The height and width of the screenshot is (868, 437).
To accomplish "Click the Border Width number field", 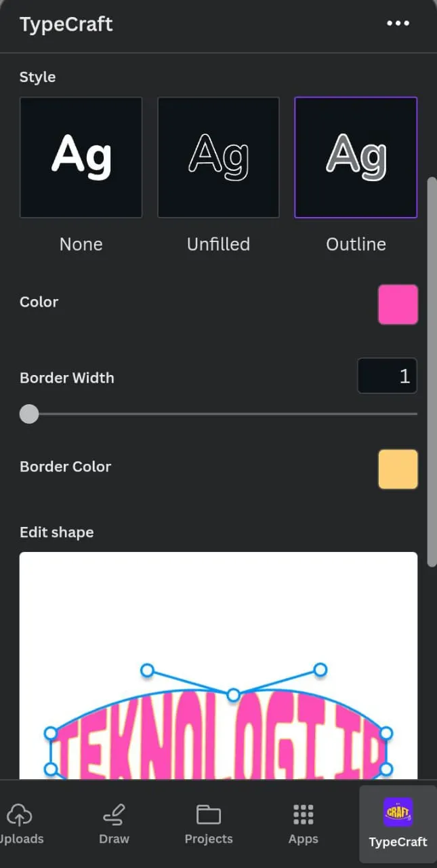I will tap(388, 376).
